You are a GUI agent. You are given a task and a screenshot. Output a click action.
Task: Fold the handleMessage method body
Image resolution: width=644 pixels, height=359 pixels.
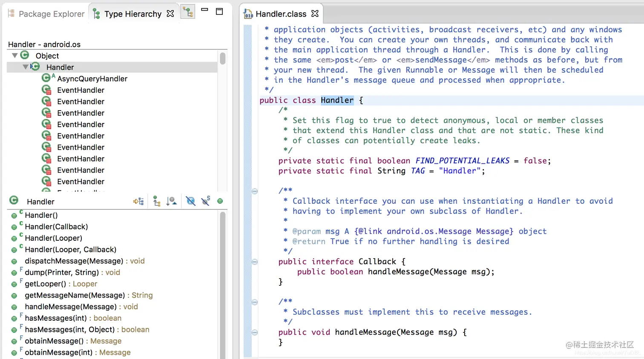coord(255,333)
